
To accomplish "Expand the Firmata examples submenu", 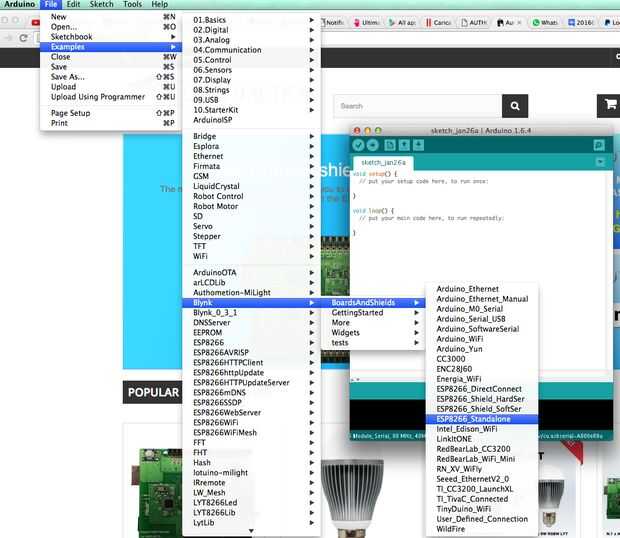I will 251,166.
